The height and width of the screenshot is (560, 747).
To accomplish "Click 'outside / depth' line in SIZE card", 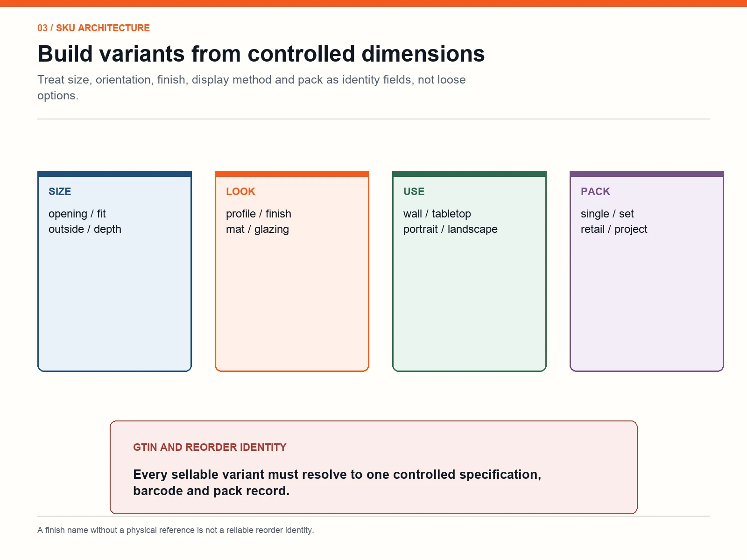I will (x=85, y=229).
